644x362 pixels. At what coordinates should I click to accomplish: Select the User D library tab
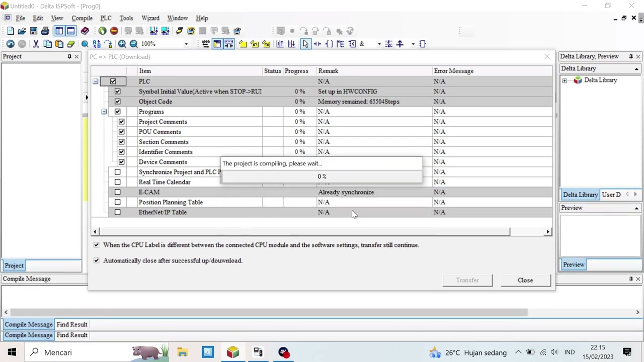(x=611, y=195)
